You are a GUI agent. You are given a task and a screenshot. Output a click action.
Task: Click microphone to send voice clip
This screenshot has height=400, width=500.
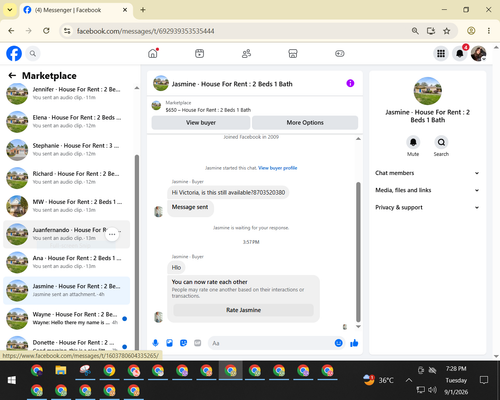click(155, 343)
